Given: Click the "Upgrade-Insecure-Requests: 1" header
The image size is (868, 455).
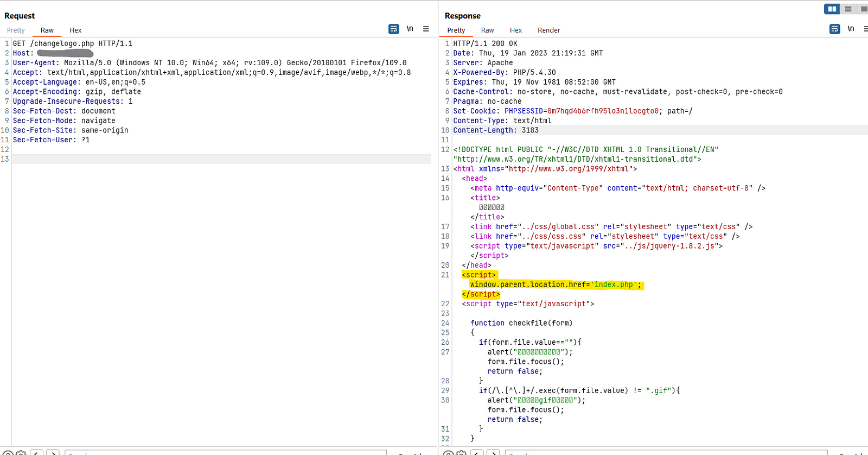Looking at the screenshot, I should (73, 102).
